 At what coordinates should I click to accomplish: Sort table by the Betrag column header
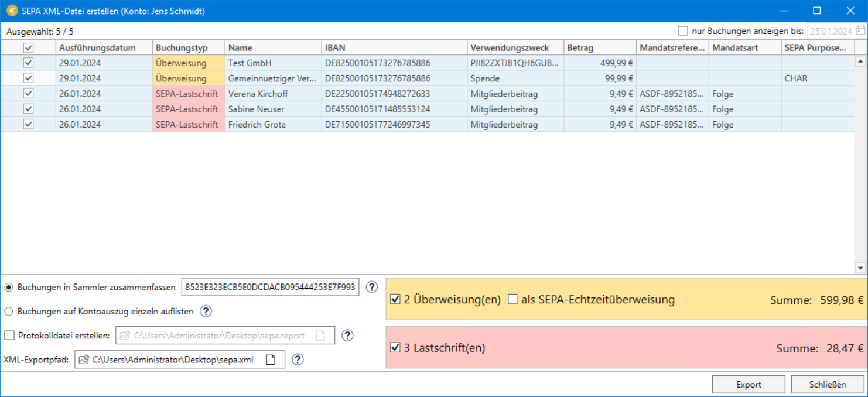coord(599,48)
